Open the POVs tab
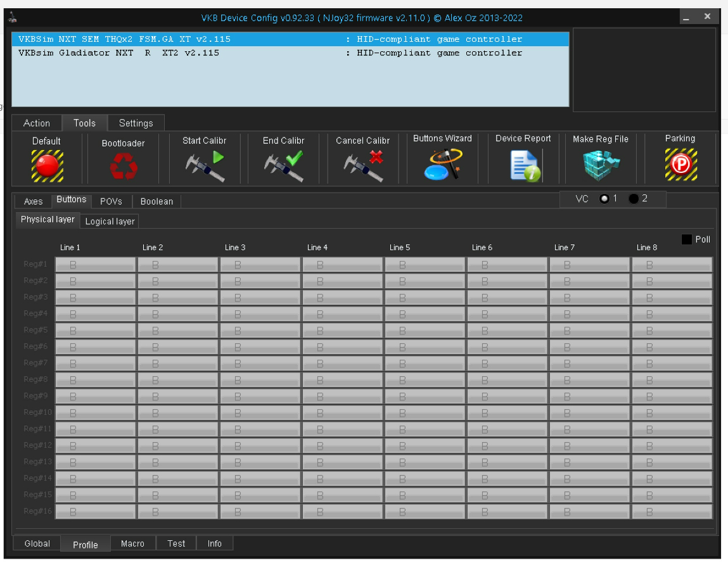 point(112,201)
